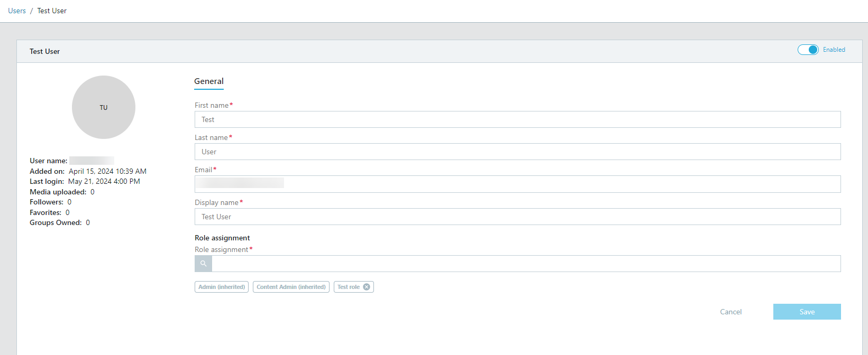
Task: Remove the Test role tag
Action: [367, 287]
